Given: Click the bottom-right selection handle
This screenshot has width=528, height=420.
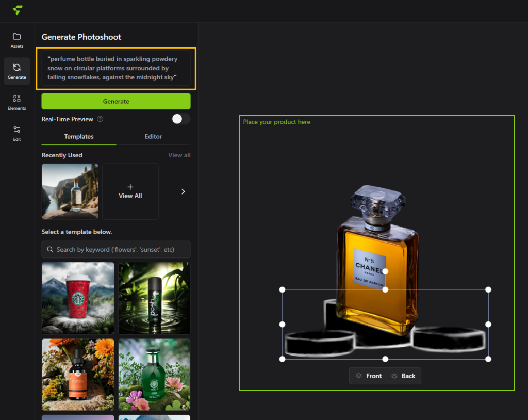Looking at the screenshot, I should pyautogui.click(x=488, y=359).
